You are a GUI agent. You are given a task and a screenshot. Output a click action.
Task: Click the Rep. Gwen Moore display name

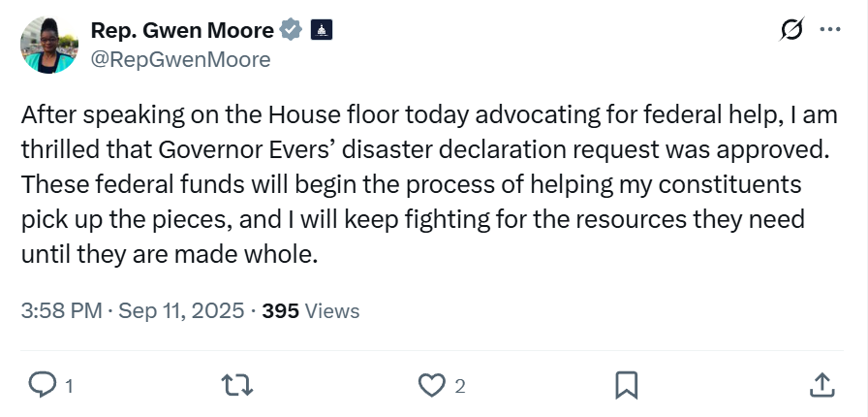coord(182,30)
